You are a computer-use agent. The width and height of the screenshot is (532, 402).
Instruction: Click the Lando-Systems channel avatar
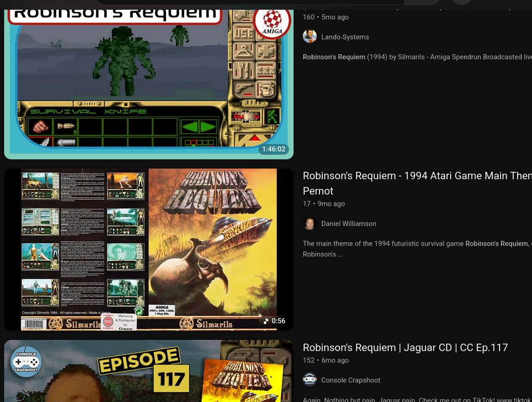(309, 37)
